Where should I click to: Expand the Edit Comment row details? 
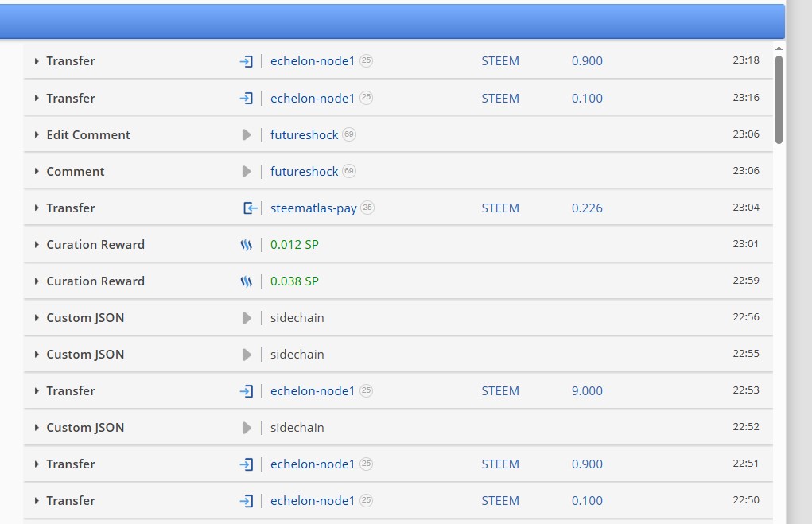coord(37,135)
